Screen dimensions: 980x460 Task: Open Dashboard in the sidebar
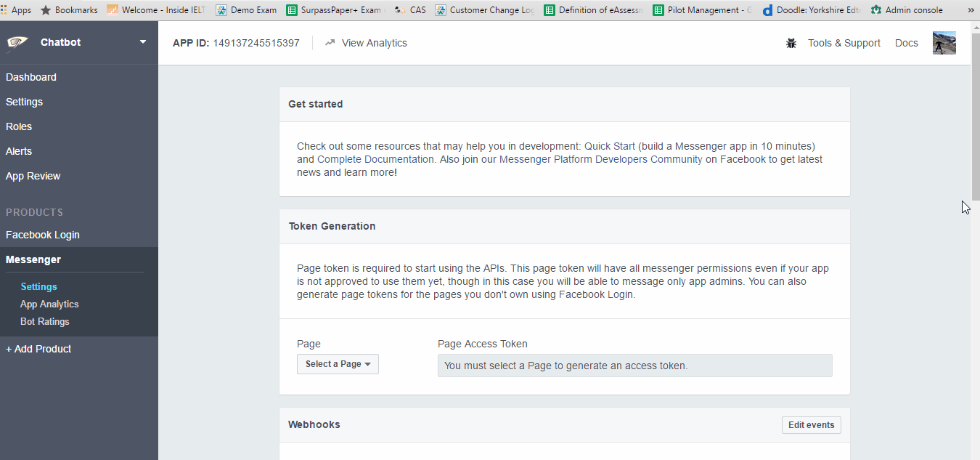tap(31, 77)
